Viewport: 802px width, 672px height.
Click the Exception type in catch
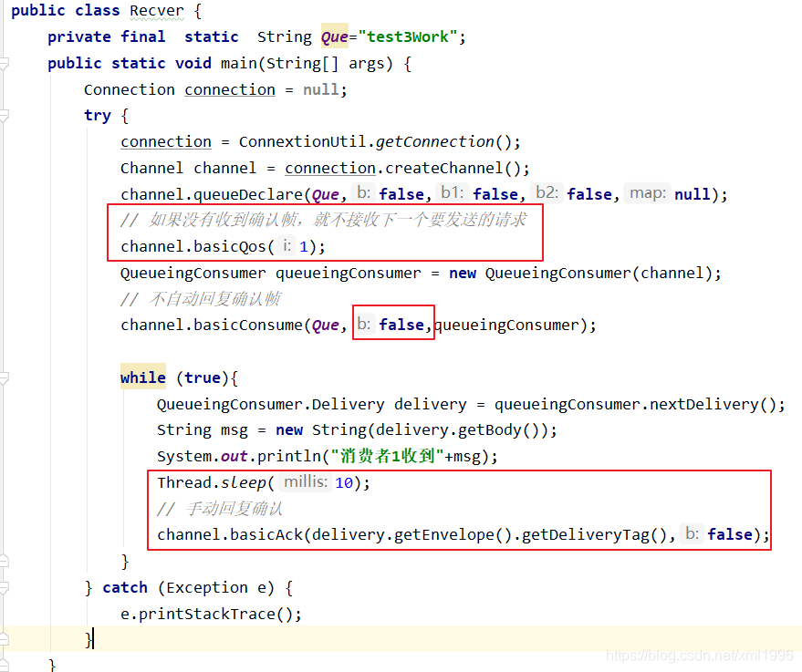coord(206,588)
